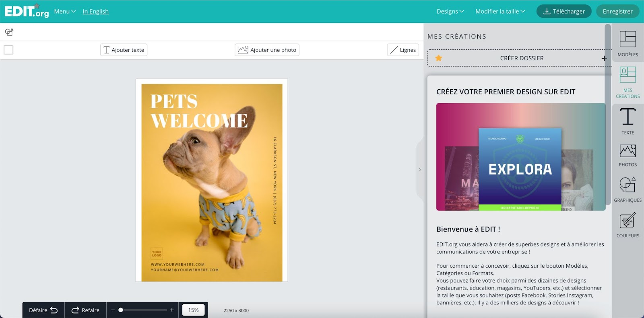644x318 pixels.
Task: Select the vertical address text on the poster
Action: [275, 181]
